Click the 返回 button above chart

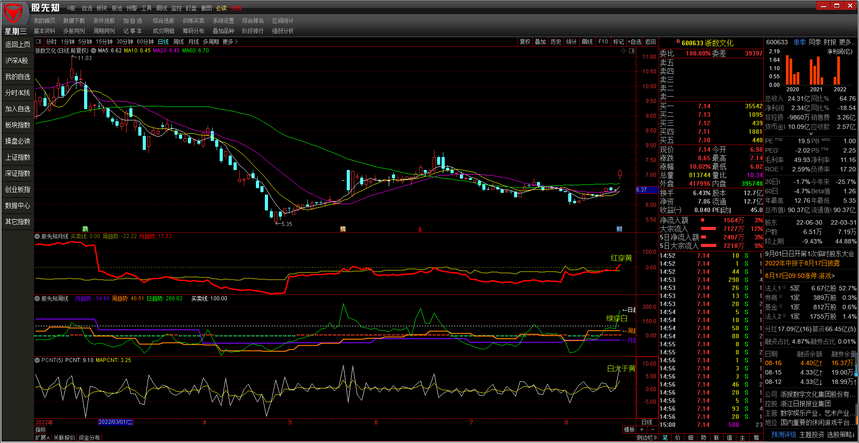pos(650,42)
